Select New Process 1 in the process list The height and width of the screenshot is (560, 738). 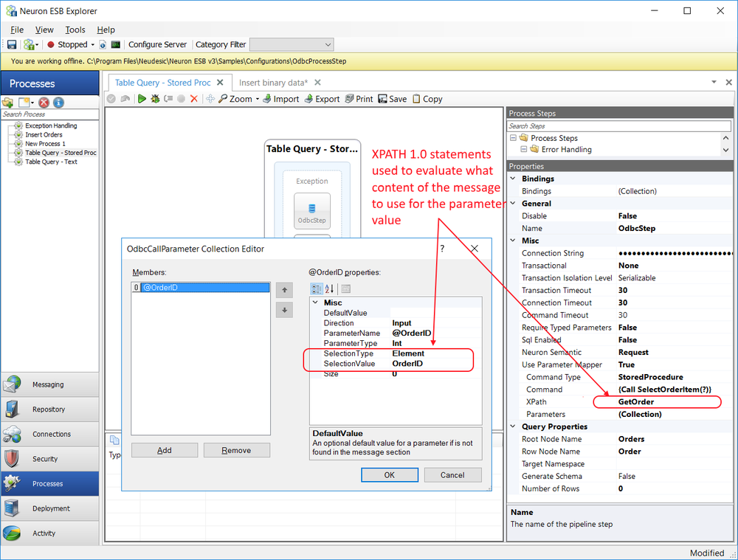coord(45,144)
